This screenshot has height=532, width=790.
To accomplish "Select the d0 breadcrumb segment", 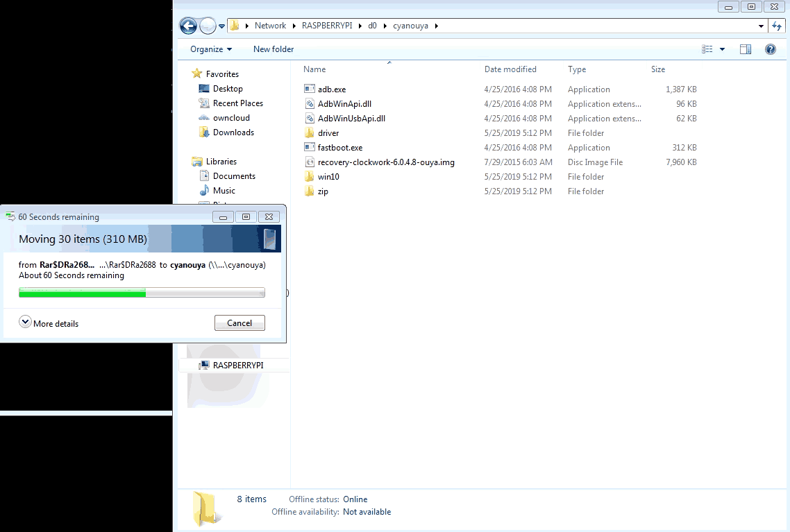I will pos(372,26).
